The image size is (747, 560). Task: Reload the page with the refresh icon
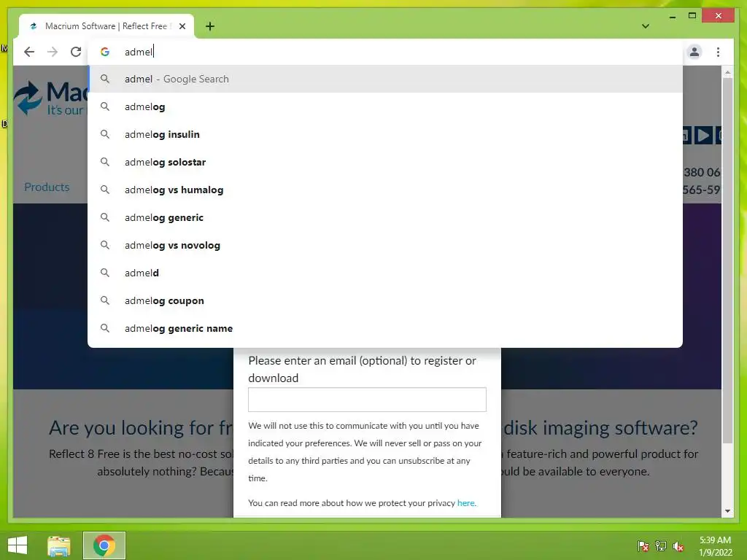tap(76, 52)
